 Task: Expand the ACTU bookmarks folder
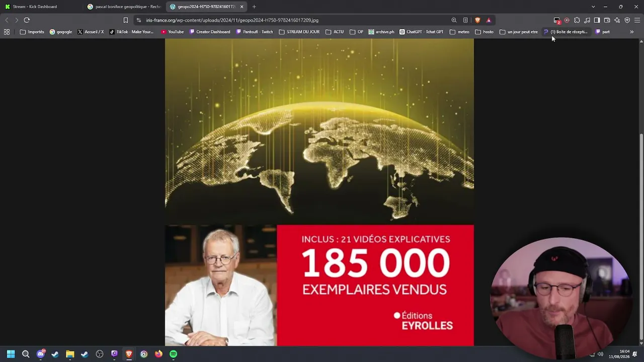point(335,32)
